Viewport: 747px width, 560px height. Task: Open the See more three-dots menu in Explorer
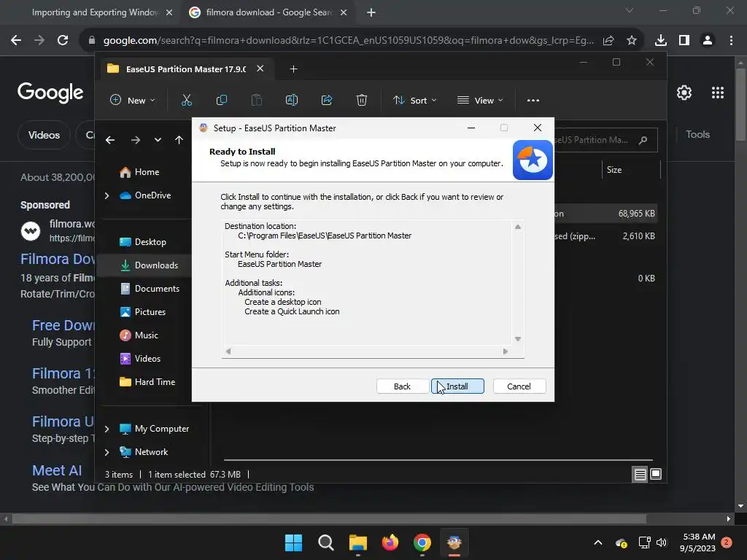(x=533, y=100)
